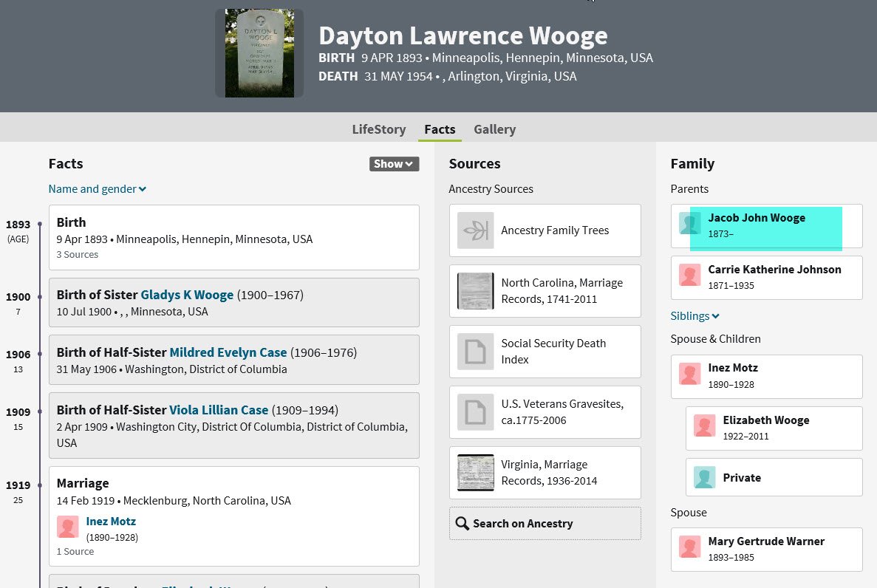Image resolution: width=877 pixels, height=588 pixels.
Task: Open the gravestone profile photo
Action: [x=259, y=53]
